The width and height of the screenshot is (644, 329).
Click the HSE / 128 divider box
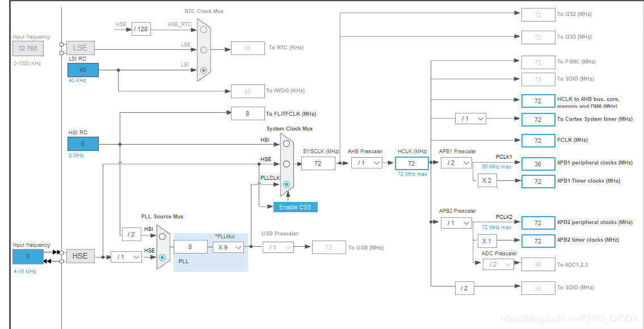[141, 29]
